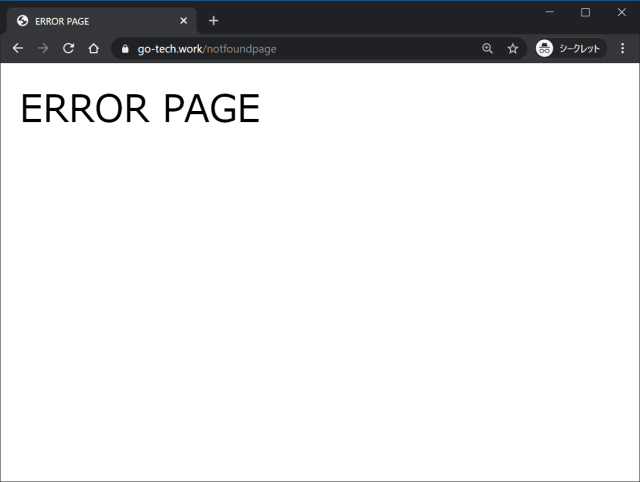
Task: Open the home page
Action: [x=93, y=49]
